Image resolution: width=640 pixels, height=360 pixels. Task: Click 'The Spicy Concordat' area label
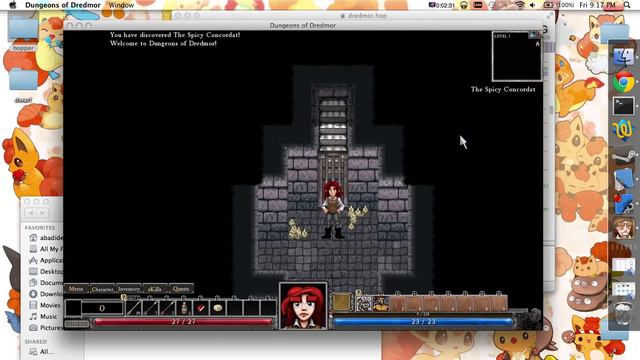[x=503, y=89]
